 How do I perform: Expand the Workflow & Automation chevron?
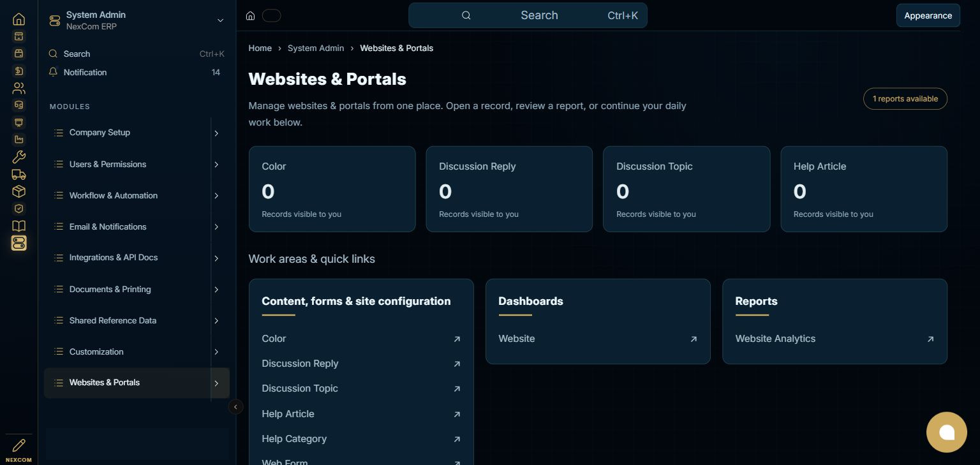(x=216, y=196)
